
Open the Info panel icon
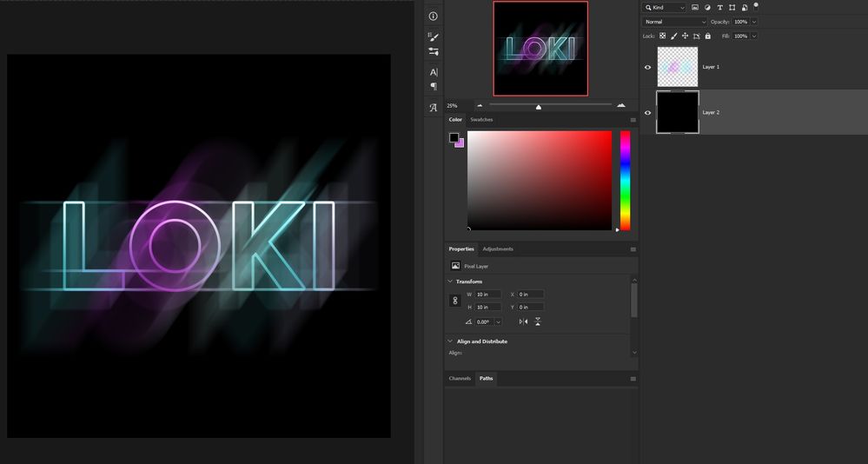[433, 17]
